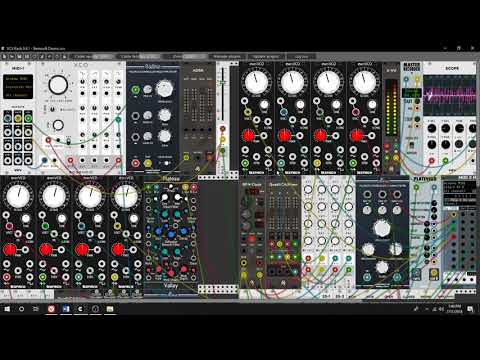Click the big tuning knob on second top-row EvenVCO
The image size is (480, 360).
click(x=292, y=82)
